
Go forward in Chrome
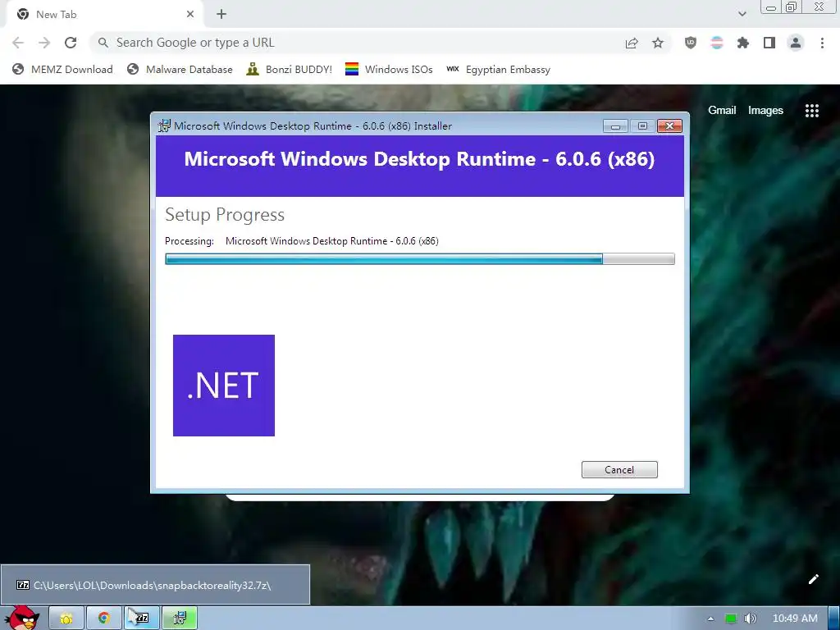pyautogui.click(x=44, y=43)
